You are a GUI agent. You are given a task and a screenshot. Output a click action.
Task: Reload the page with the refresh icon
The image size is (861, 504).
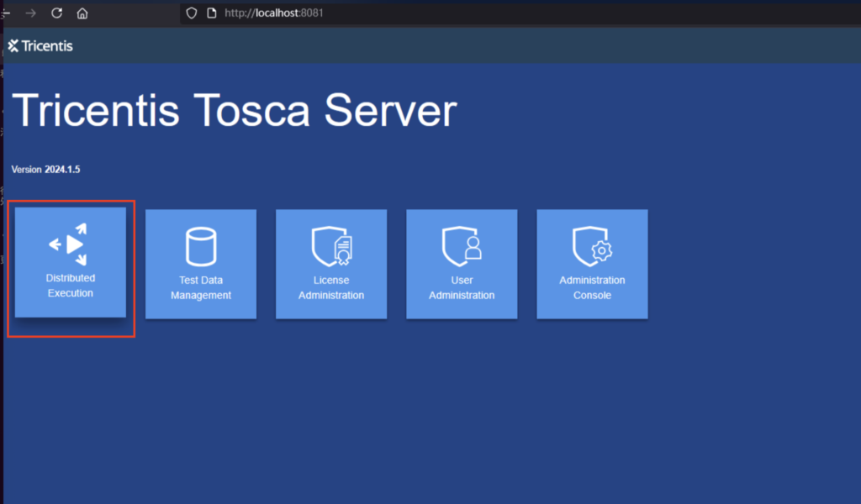coord(56,13)
